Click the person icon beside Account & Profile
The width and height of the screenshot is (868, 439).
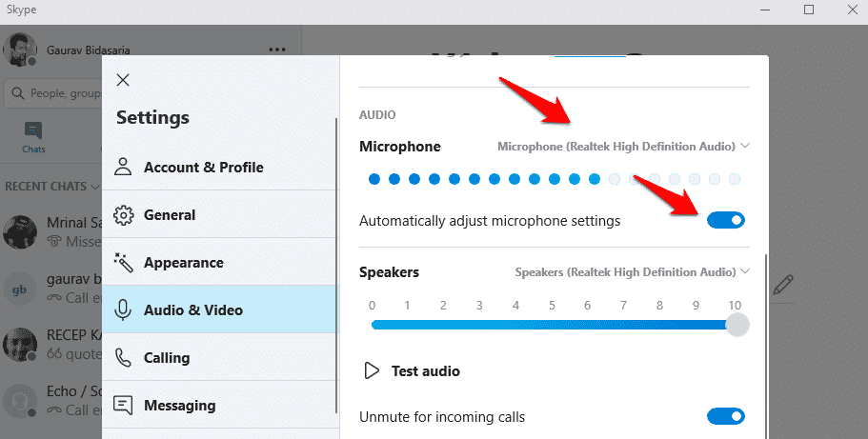point(123,166)
